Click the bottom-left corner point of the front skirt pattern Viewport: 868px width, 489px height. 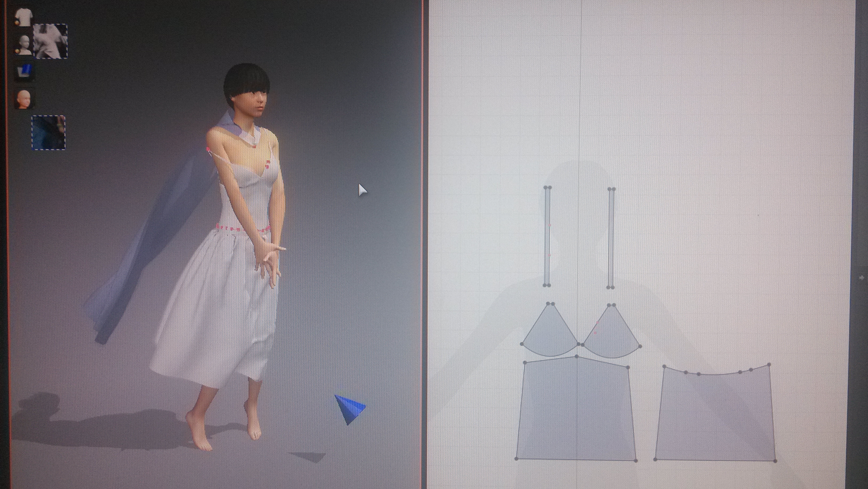point(516,459)
